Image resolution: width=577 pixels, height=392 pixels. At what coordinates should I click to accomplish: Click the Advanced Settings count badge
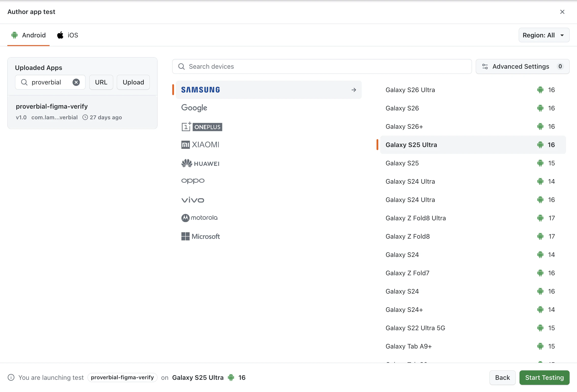tap(560, 67)
